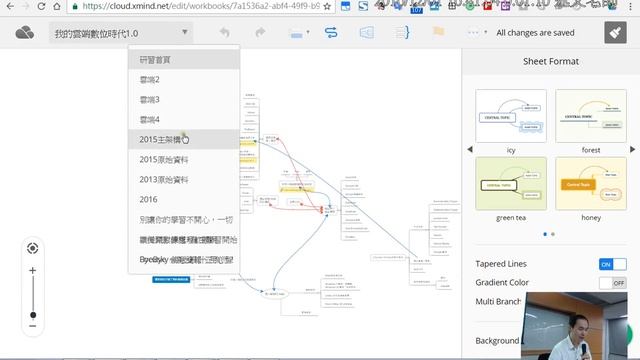Screen dimensions: 640x360
Task: Click the zoom slider handle
Action: click(x=33, y=315)
